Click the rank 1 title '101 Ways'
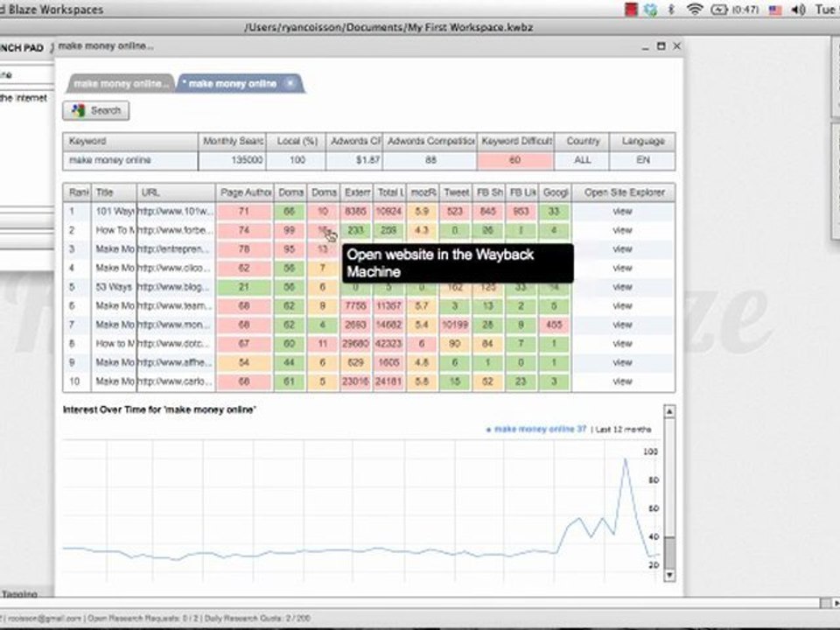Screen dimensions: 840x630 tap(114, 212)
